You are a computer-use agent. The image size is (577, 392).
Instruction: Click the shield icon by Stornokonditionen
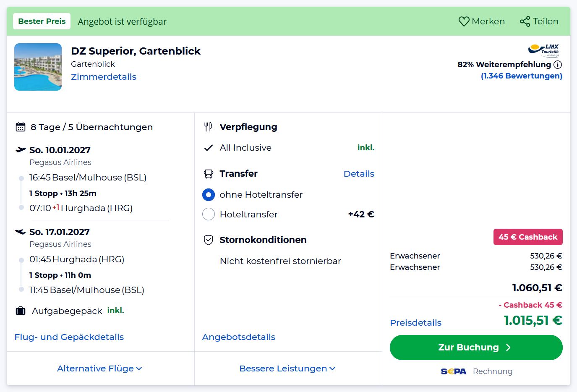[x=209, y=240]
